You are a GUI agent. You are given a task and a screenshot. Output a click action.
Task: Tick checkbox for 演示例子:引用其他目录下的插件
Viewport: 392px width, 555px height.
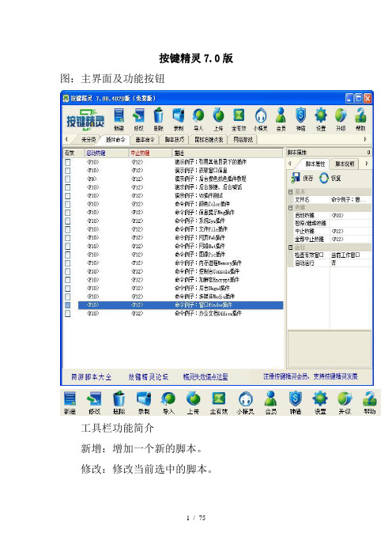click(68, 162)
